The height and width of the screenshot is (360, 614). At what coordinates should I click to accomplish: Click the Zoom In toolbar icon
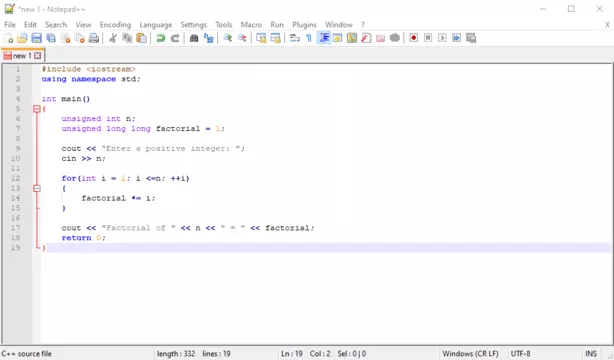[x=228, y=38]
